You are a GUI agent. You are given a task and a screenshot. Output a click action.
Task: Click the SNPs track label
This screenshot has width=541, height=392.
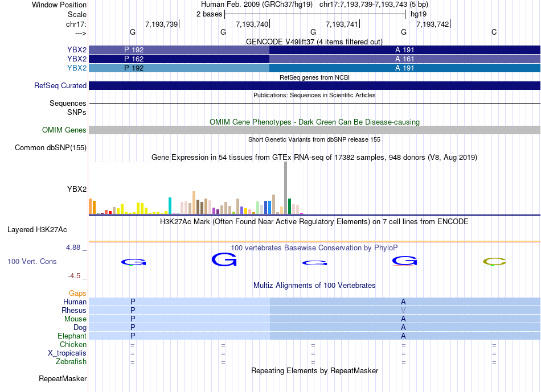click(77, 112)
